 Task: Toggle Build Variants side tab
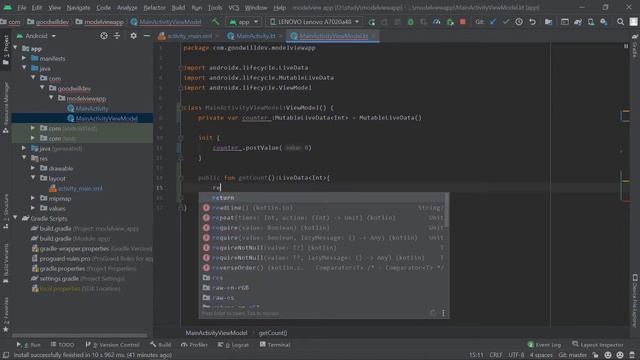pyautogui.click(x=6, y=263)
